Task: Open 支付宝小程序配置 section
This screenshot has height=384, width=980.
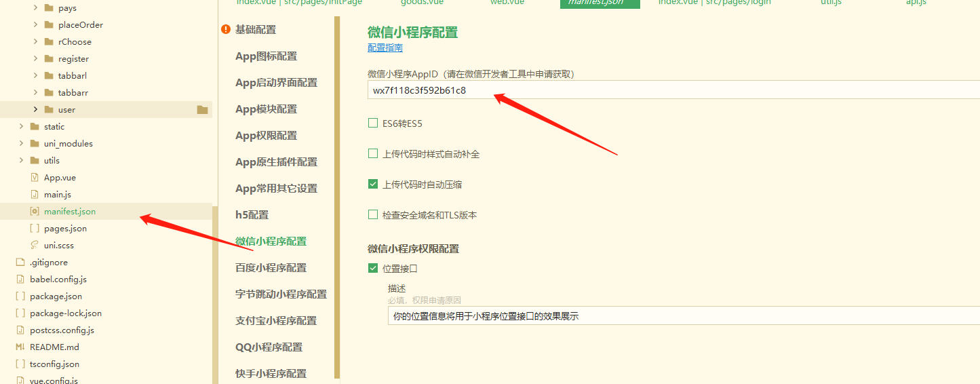Action: pos(276,321)
